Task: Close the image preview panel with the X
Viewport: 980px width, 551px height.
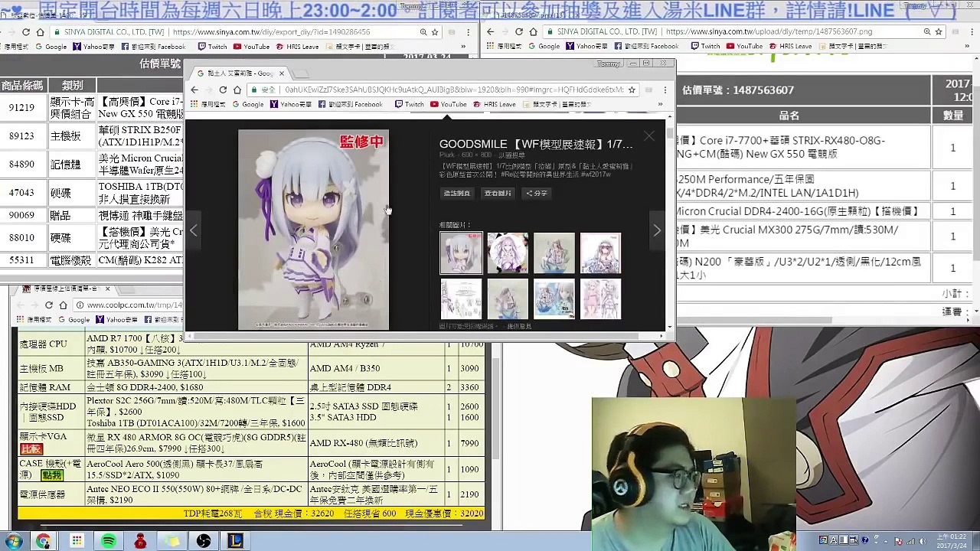Action: (649, 136)
